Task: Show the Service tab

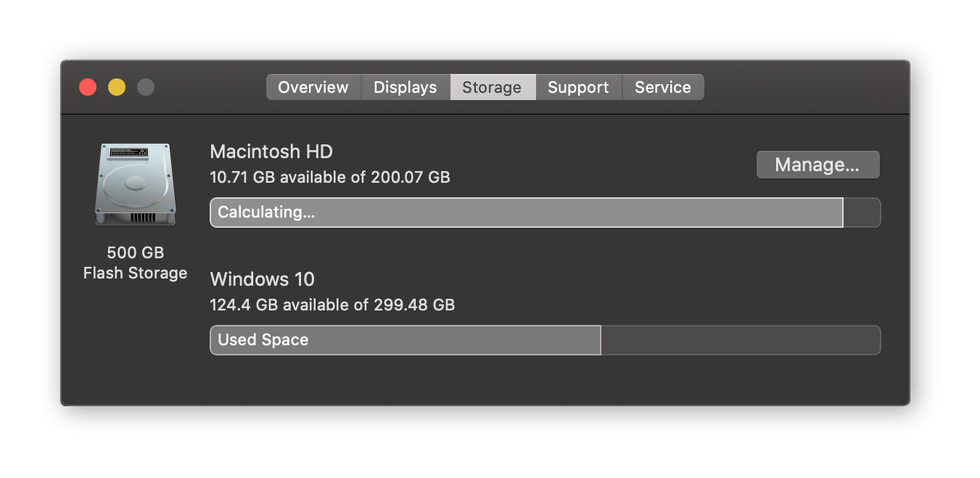Action: pyautogui.click(x=663, y=87)
